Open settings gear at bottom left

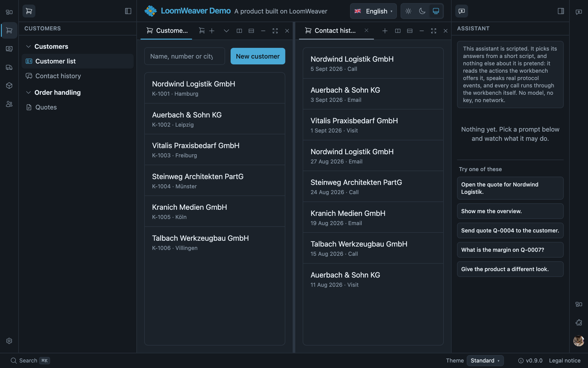click(9, 341)
